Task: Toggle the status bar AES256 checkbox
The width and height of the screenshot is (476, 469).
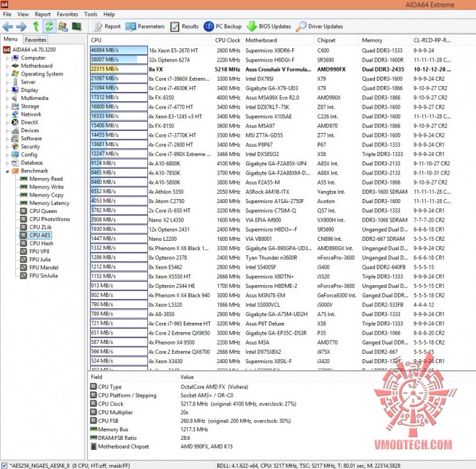Action: click(4, 465)
